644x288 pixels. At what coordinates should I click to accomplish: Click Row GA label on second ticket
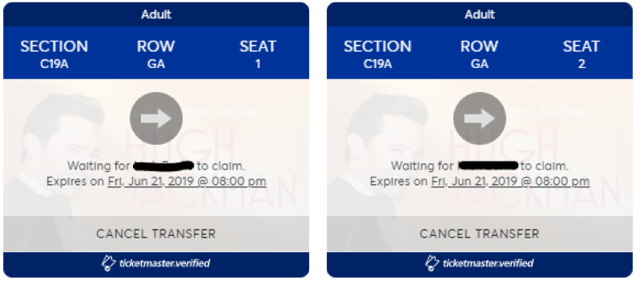480,54
